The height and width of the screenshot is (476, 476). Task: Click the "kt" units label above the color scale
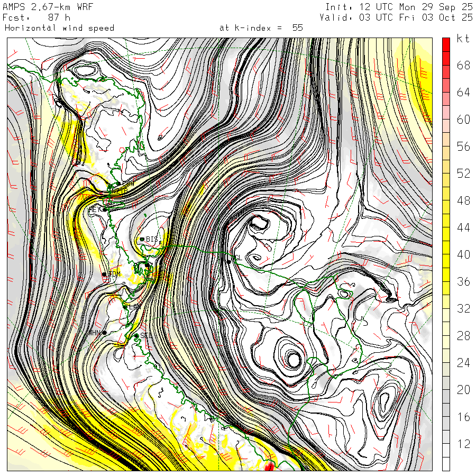pyautogui.click(x=463, y=39)
